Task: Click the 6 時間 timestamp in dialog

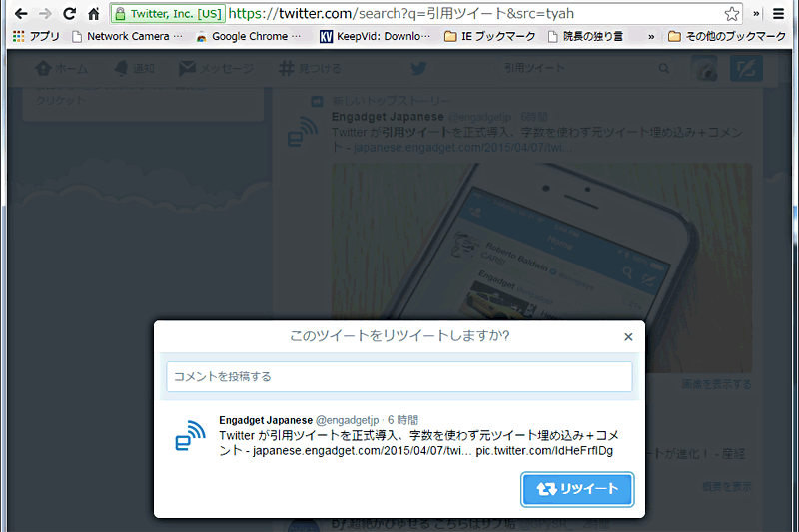Action: [x=402, y=420]
